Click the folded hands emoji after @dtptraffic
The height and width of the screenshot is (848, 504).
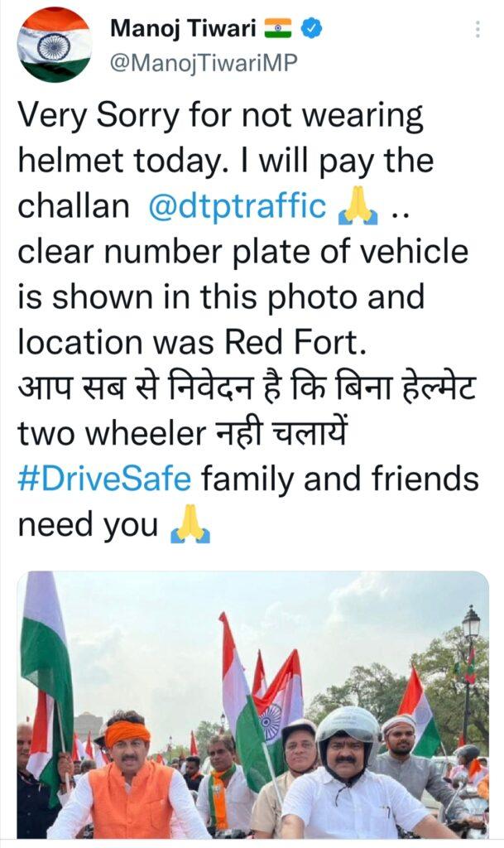pyautogui.click(x=358, y=208)
